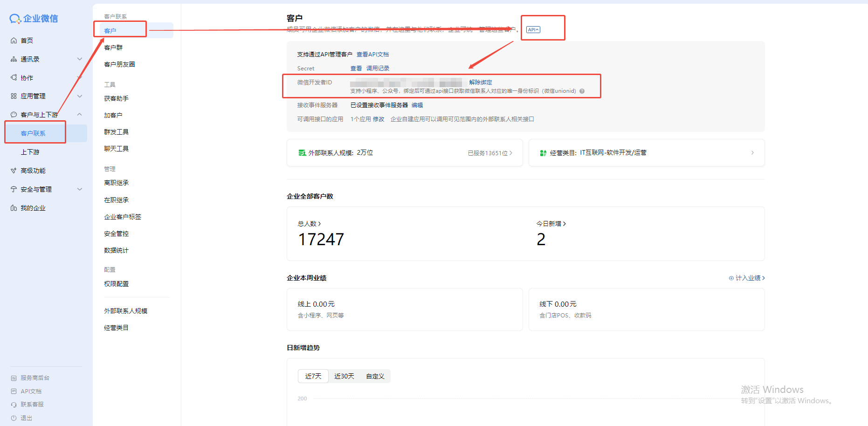Click the 查看API文档 link
This screenshot has height=426, width=868.
point(372,55)
